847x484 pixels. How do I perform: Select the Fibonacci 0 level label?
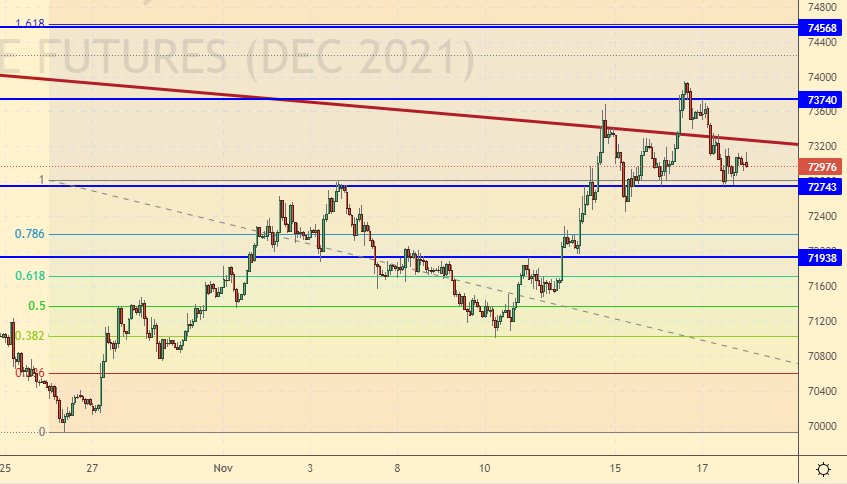(42, 432)
